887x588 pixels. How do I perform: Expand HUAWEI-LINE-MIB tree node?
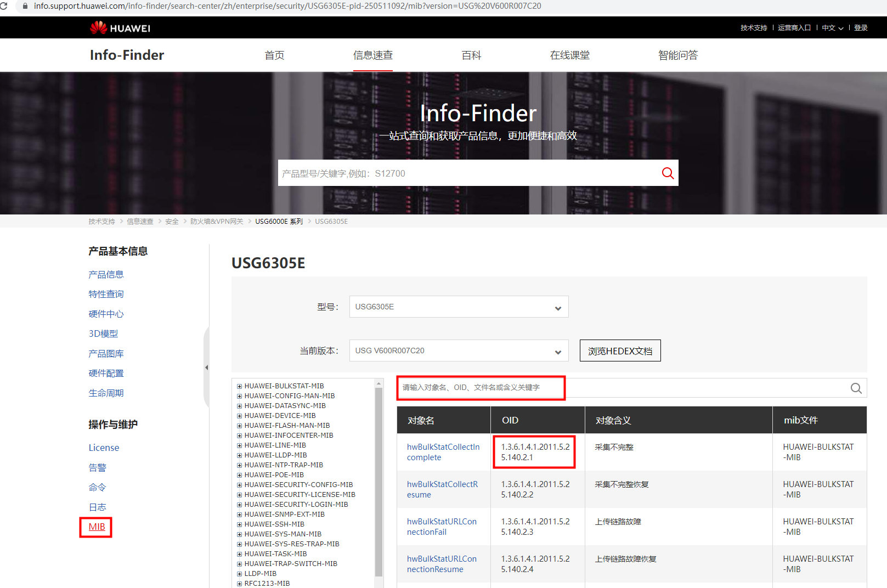[239, 445]
